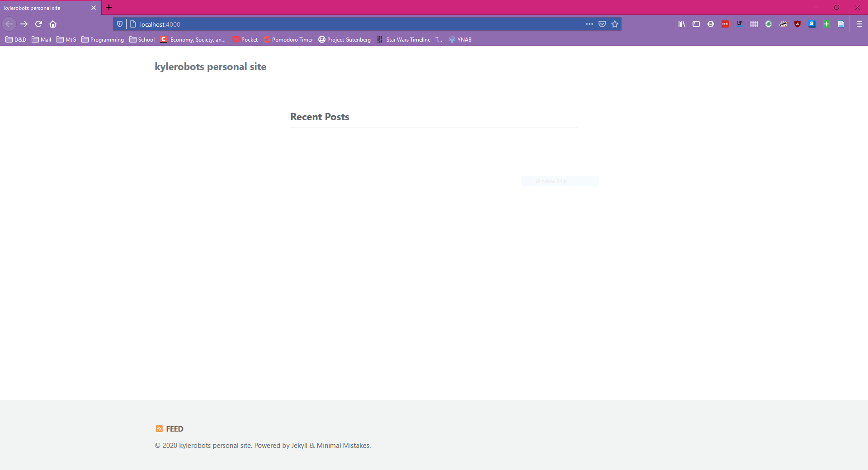Toggle the sidebar view icon

point(696,24)
